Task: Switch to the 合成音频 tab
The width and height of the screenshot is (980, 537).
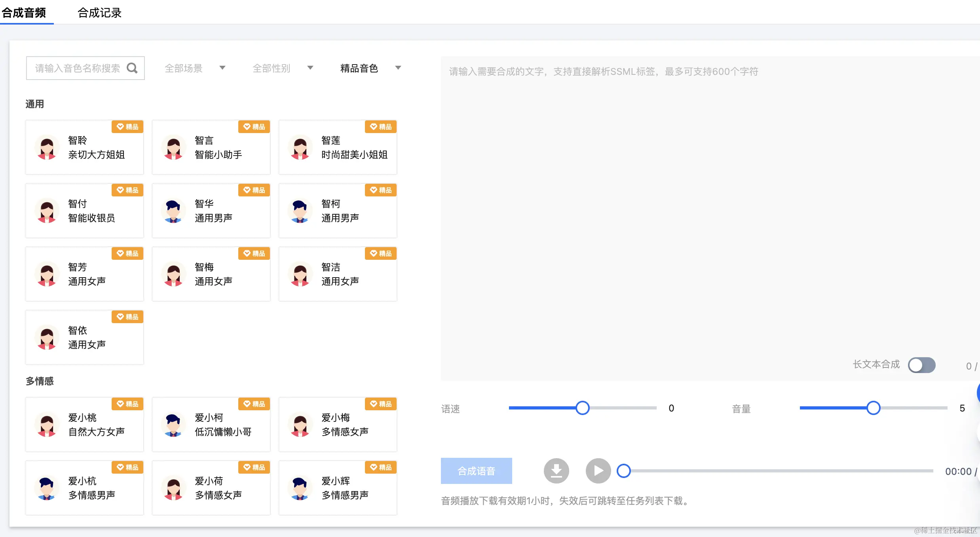Action: 24,13
